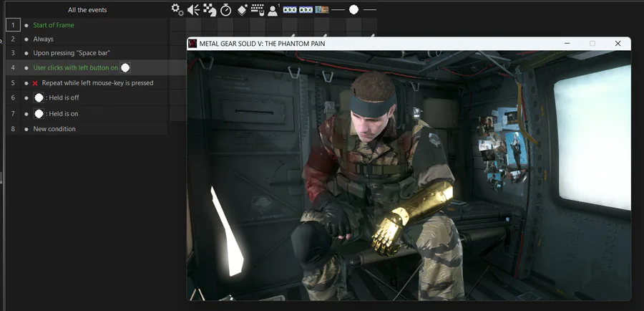
Task: Select the 'Upon pressing Space bar' condition
Action: click(72, 53)
